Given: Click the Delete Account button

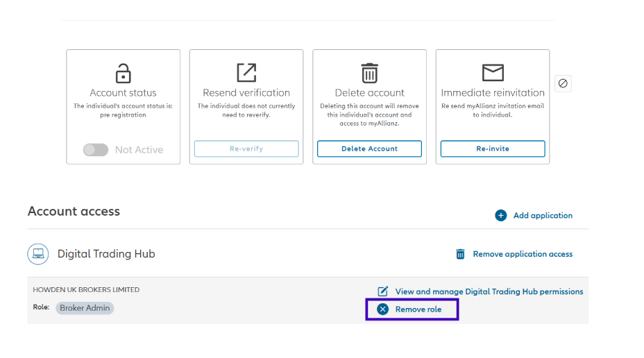Looking at the screenshot, I should (370, 148).
